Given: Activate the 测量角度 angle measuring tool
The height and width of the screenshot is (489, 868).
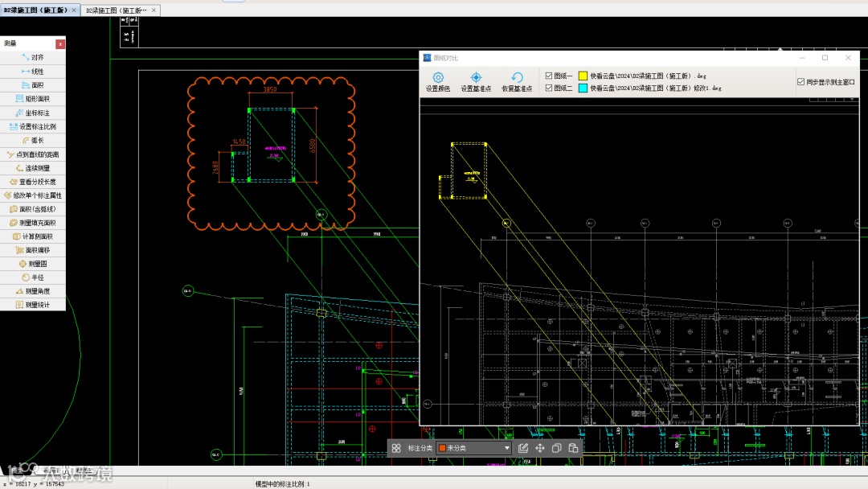Looking at the screenshot, I should click(x=33, y=290).
